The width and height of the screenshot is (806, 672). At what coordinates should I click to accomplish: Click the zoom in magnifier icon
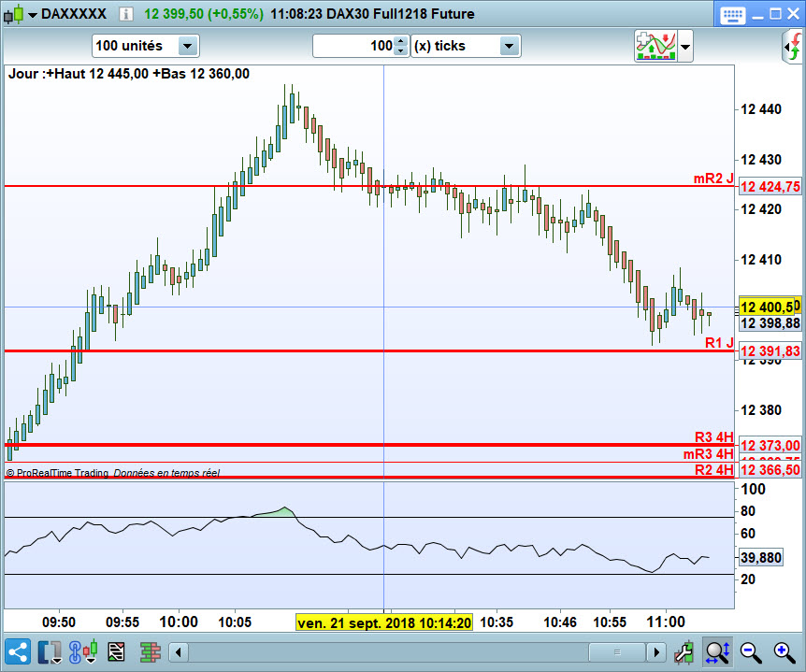784,652
